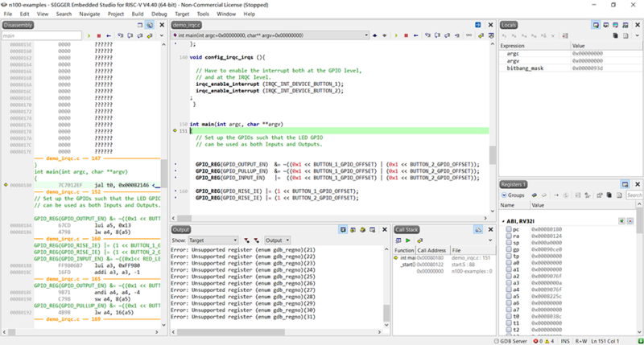Click the green Go button in Disassembly toolbar

click(87, 36)
